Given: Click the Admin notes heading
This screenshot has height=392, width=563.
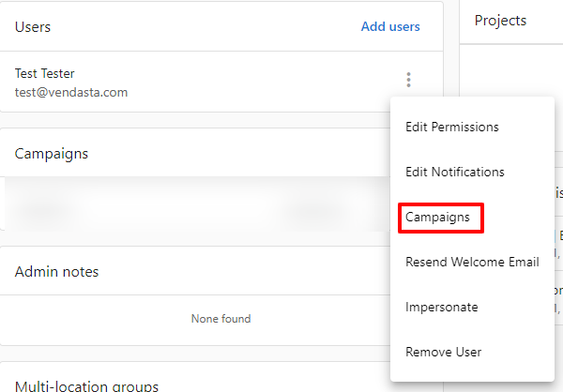Looking at the screenshot, I should [x=56, y=272].
